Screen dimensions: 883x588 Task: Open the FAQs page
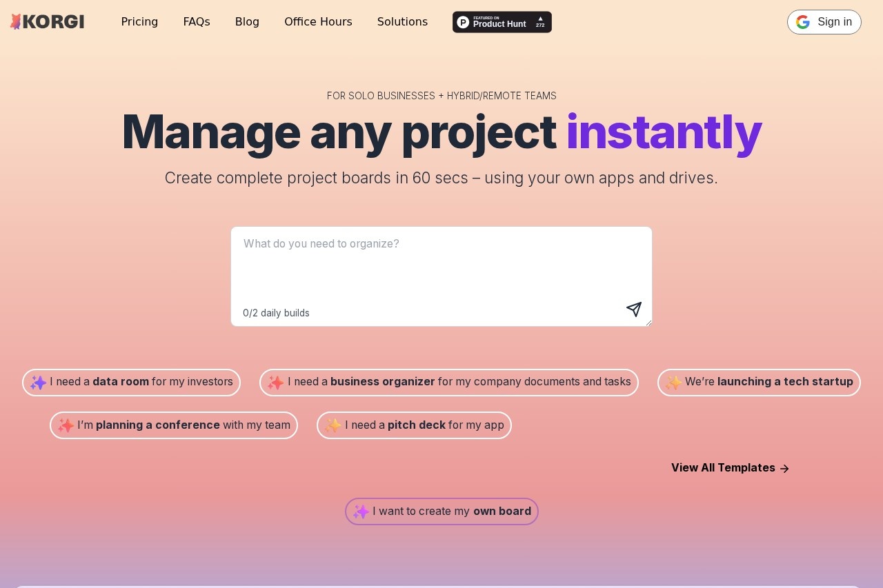point(197,22)
